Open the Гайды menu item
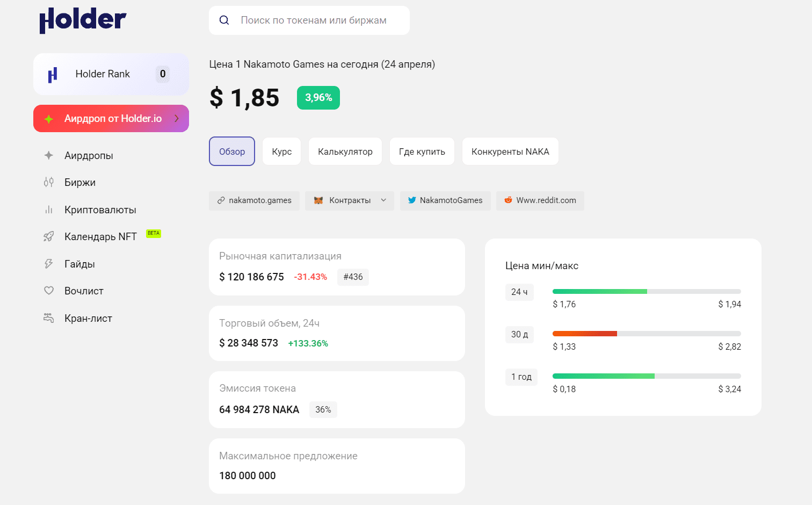The width and height of the screenshot is (812, 505). tap(79, 264)
